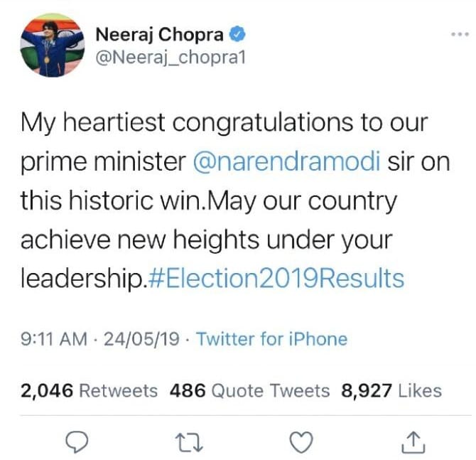Screen dimensions: 476x460
Task: View the 2,046 Retweets list
Action: click(89, 390)
